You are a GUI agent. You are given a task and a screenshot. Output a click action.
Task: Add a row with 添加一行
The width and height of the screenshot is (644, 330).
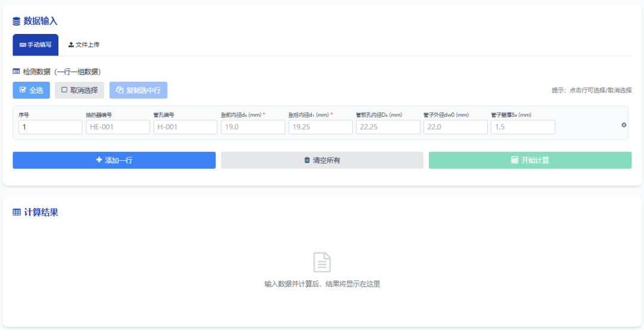point(114,160)
